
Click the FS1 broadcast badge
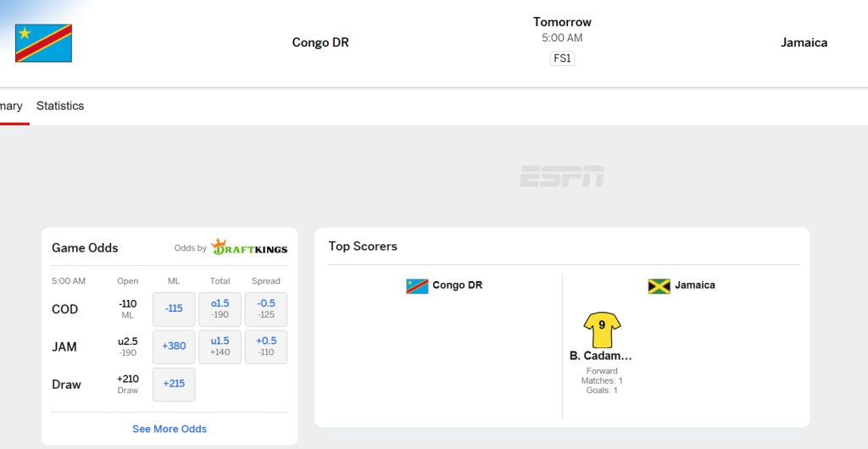(x=562, y=58)
